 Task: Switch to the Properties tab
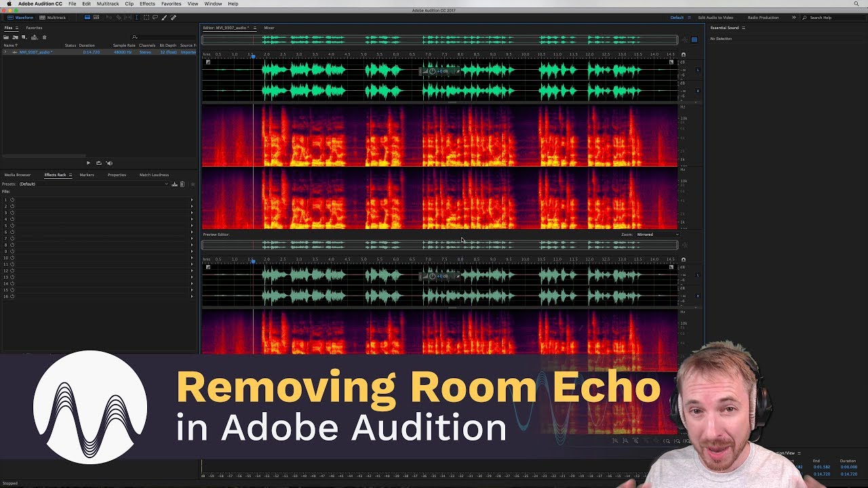tap(117, 175)
